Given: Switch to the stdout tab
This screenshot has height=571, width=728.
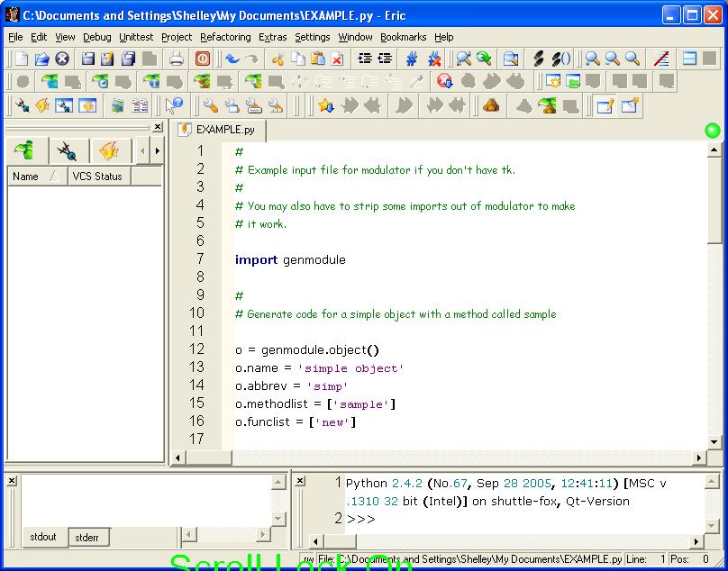Looking at the screenshot, I should click(x=43, y=537).
